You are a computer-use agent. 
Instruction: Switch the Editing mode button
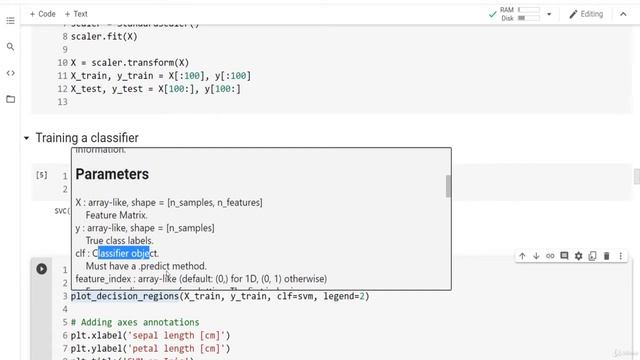point(586,14)
